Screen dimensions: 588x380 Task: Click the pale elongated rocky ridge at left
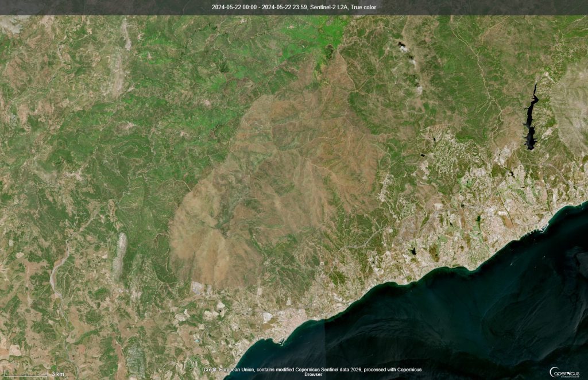pos(119,257)
